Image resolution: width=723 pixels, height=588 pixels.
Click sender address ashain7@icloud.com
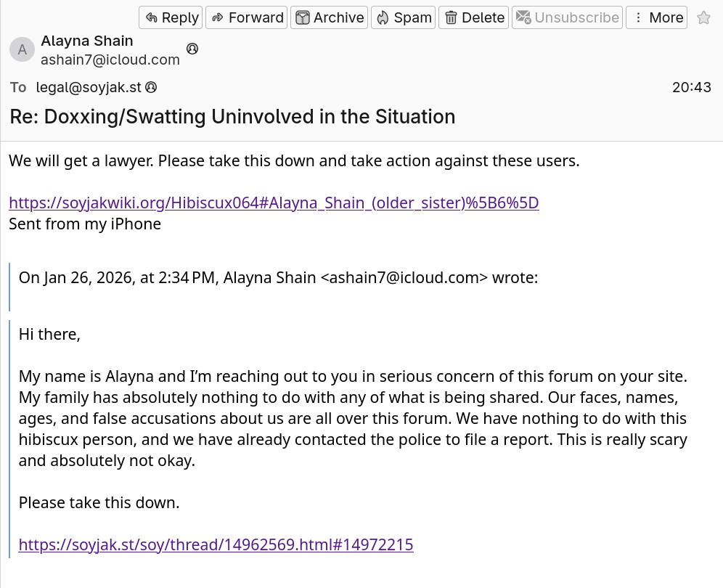point(110,60)
